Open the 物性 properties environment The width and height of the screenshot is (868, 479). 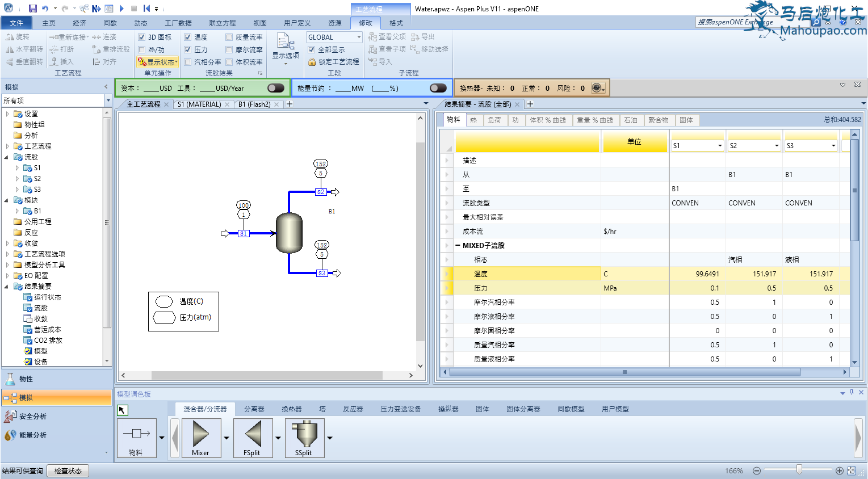coord(57,379)
